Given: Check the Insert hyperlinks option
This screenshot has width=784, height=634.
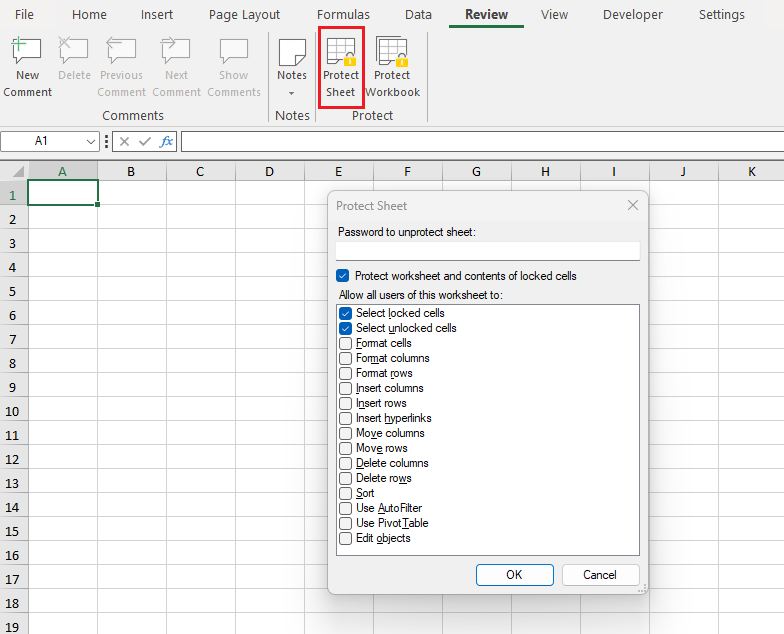Looking at the screenshot, I should coord(346,418).
